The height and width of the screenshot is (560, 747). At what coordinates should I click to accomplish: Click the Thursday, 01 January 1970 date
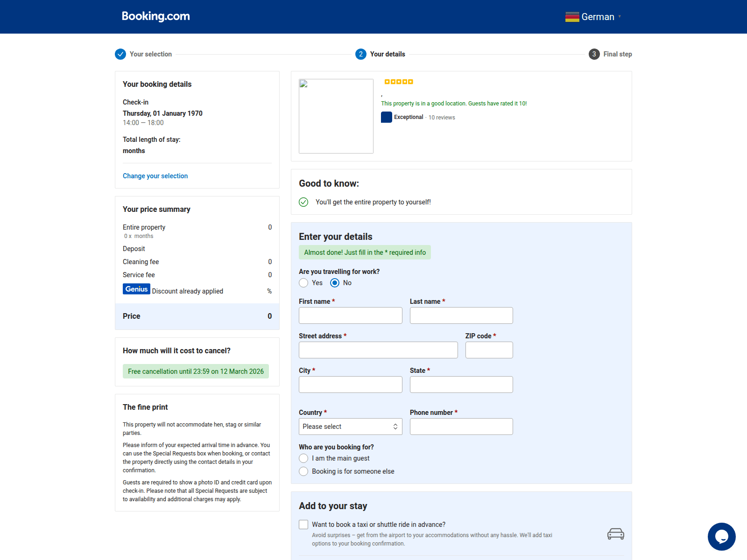162,113
